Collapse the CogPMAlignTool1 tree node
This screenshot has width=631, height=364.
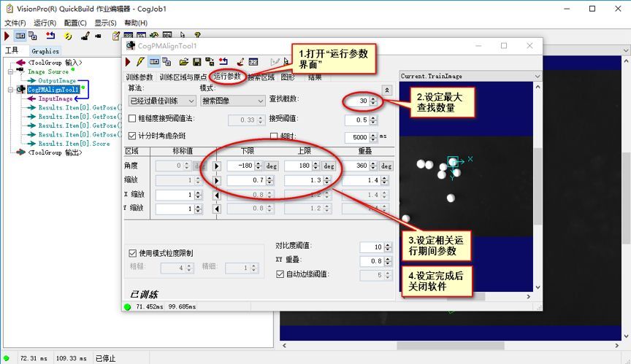coord(10,90)
